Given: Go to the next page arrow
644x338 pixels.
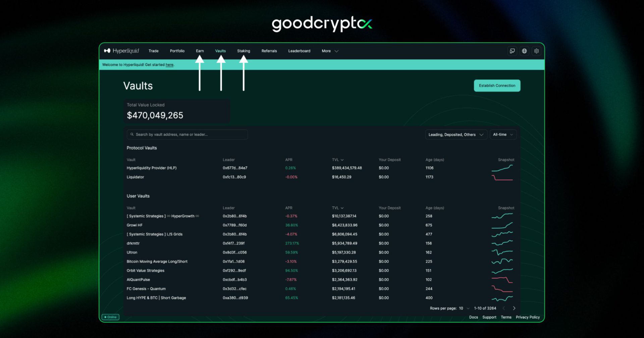Looking at the screenshot, I should pyautogui.click(x=514, y=308).
